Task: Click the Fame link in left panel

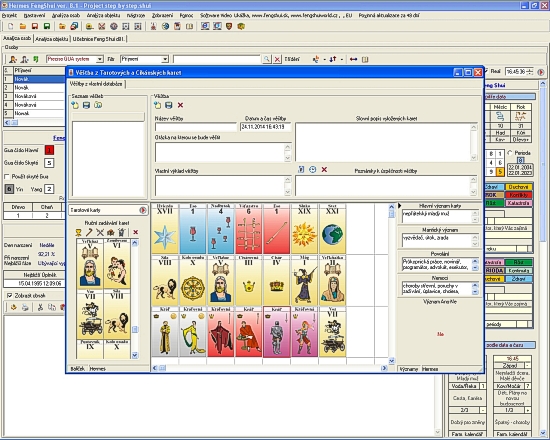Action: (59, 138)
